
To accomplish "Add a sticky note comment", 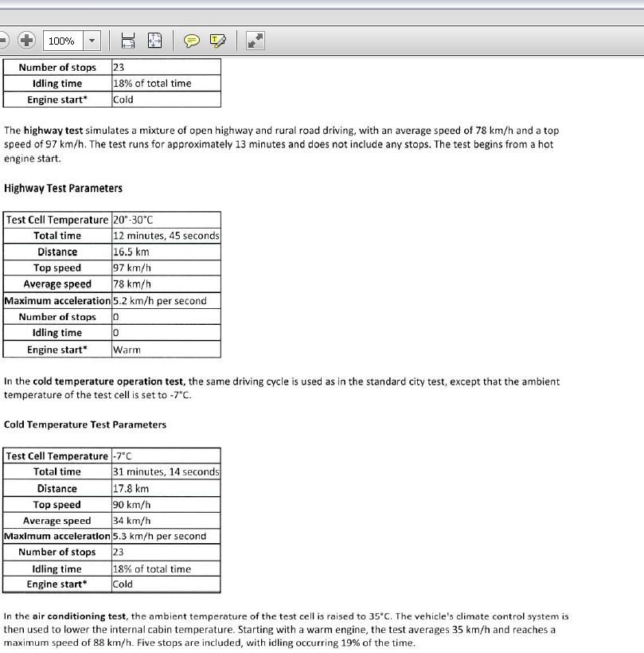I will point(191,41).
